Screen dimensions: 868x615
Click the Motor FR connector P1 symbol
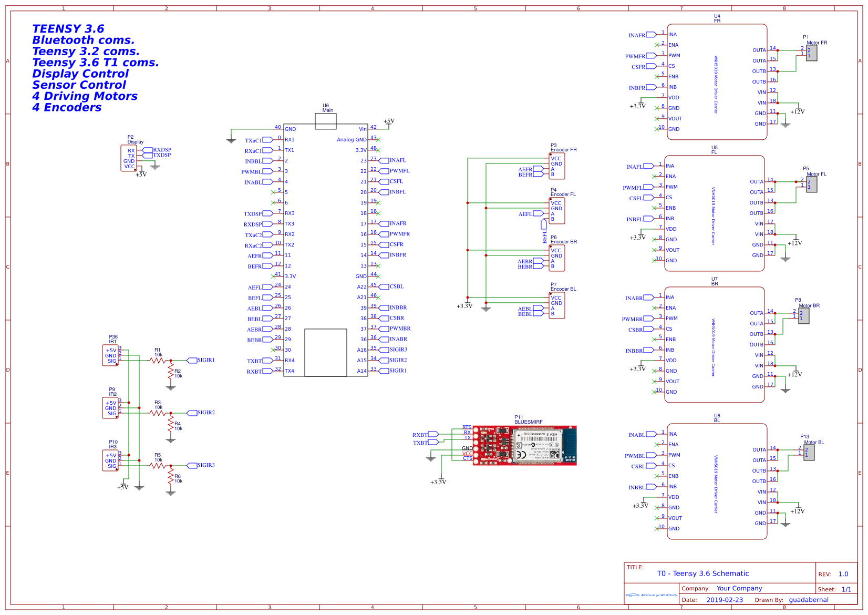(811, 53)
